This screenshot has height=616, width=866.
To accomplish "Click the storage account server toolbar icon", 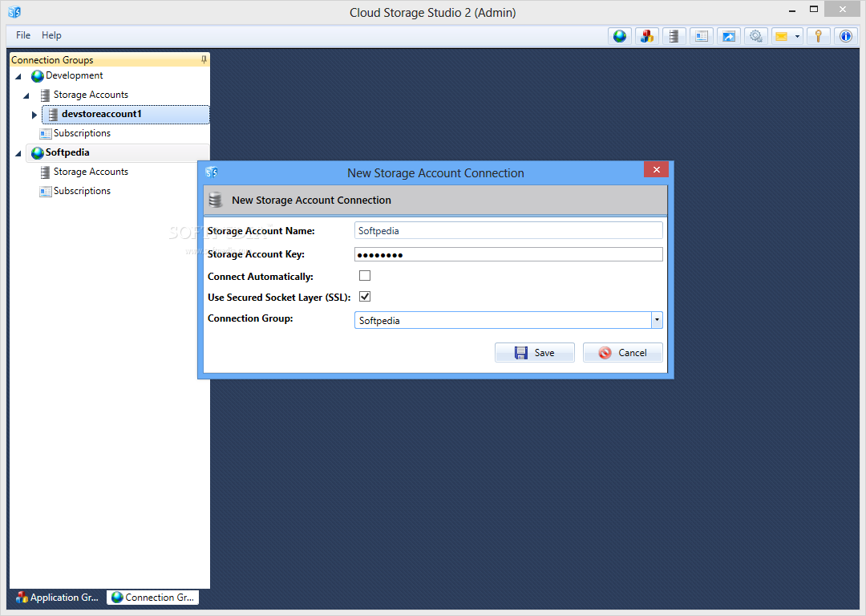I will pos(674,36).
